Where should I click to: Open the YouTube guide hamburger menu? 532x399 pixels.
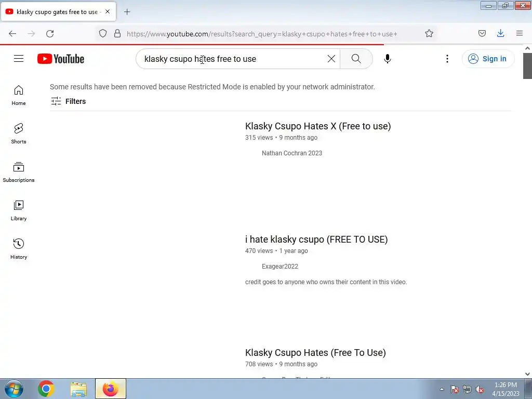click(19, 59)
